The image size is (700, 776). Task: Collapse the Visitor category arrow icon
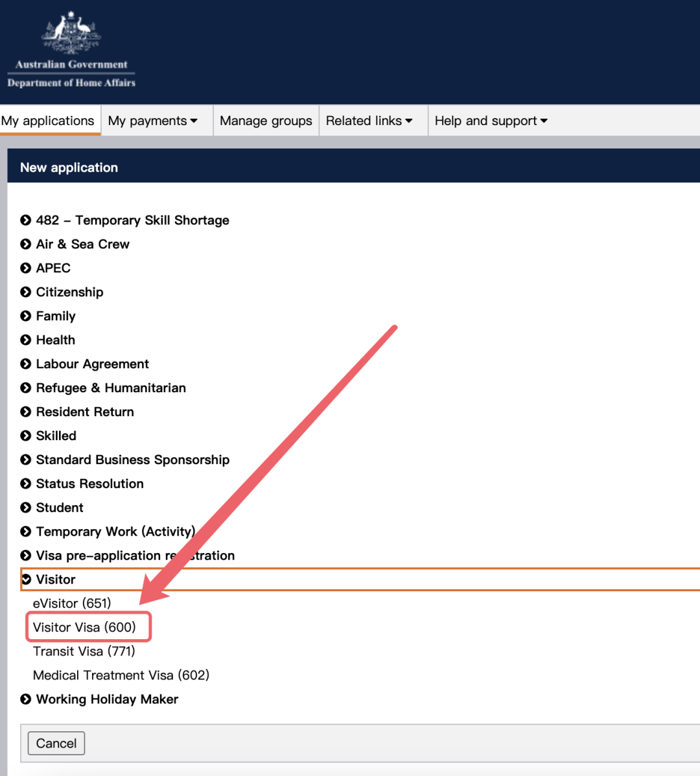[x=27, y=579]
